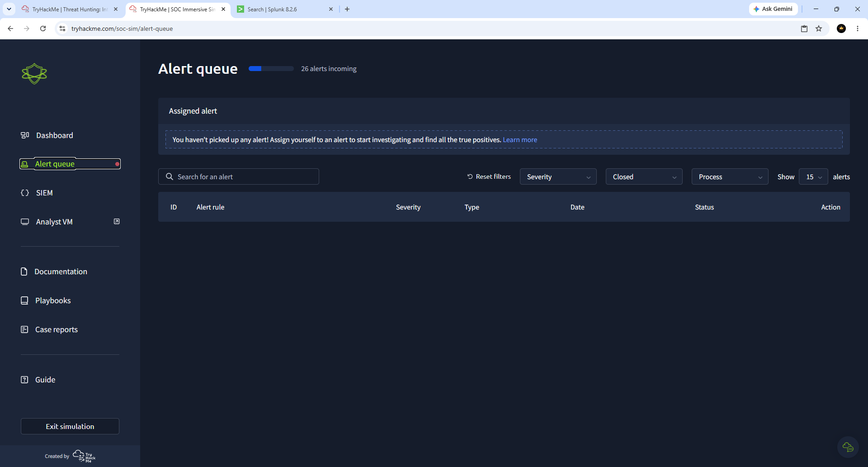Viewport: 868px width, 467px height.
Task: Click the address bar URL
Action: coord(122,29)
